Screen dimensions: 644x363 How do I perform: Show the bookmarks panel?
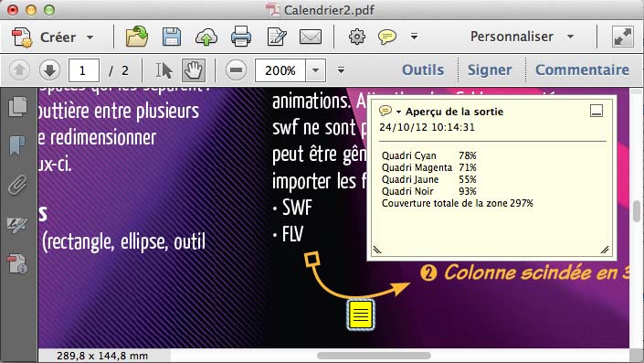click(16, 146)
